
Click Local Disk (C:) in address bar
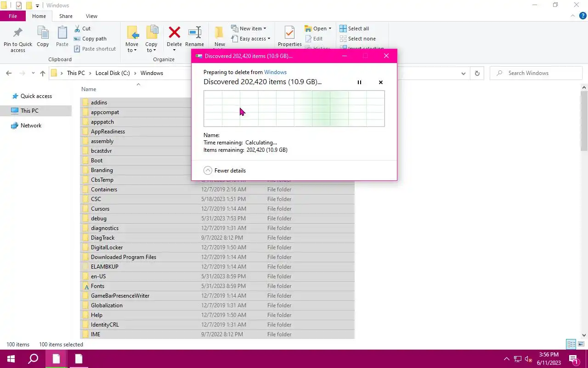113,73
